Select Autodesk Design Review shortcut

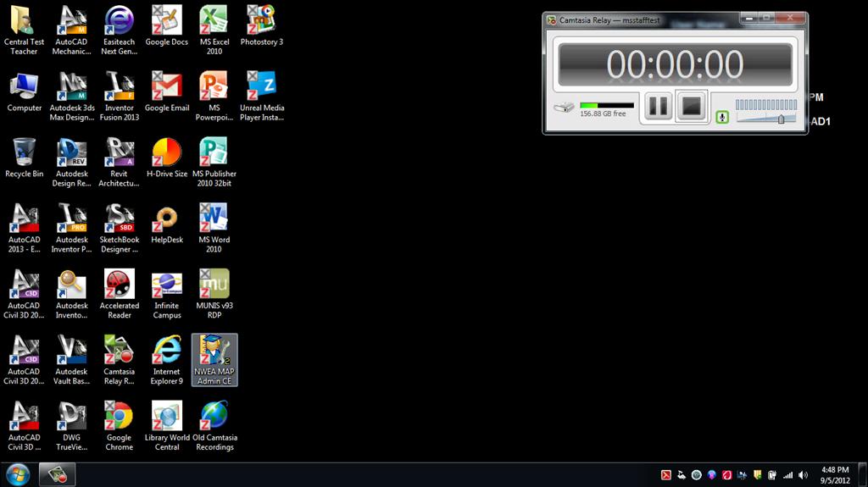pos(71,162)
